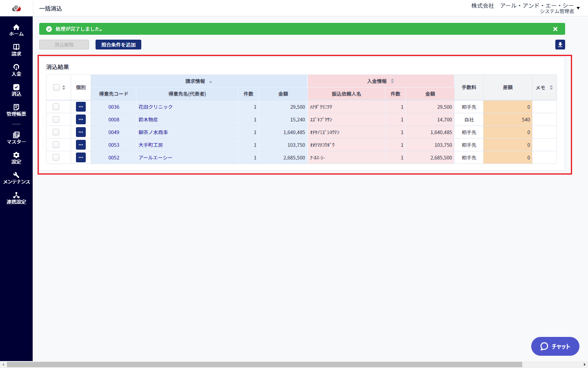The height and width of the screenshot is (368, 588).
Task: Click the scrollbar right arrow
Action: pos(584,364)
